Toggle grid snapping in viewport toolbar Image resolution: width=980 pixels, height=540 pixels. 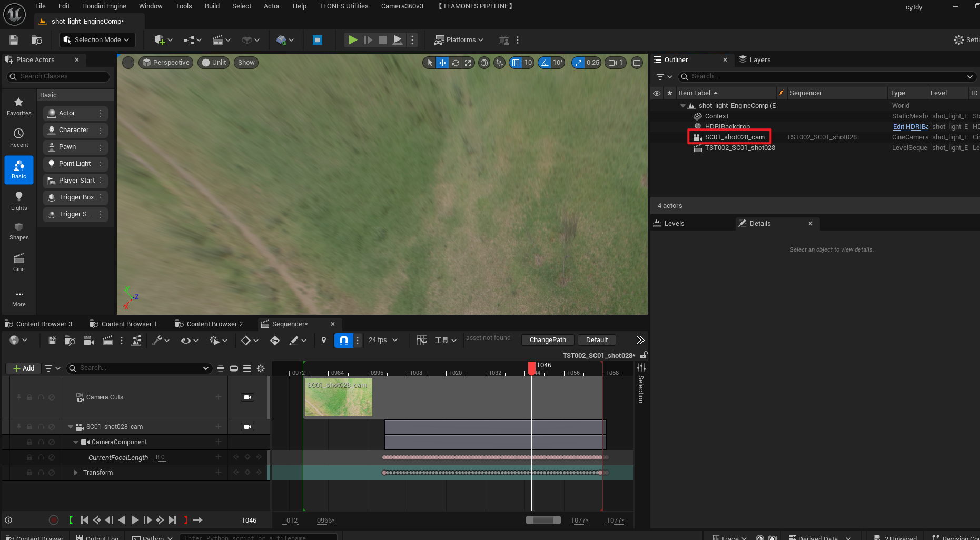point(516,63)
